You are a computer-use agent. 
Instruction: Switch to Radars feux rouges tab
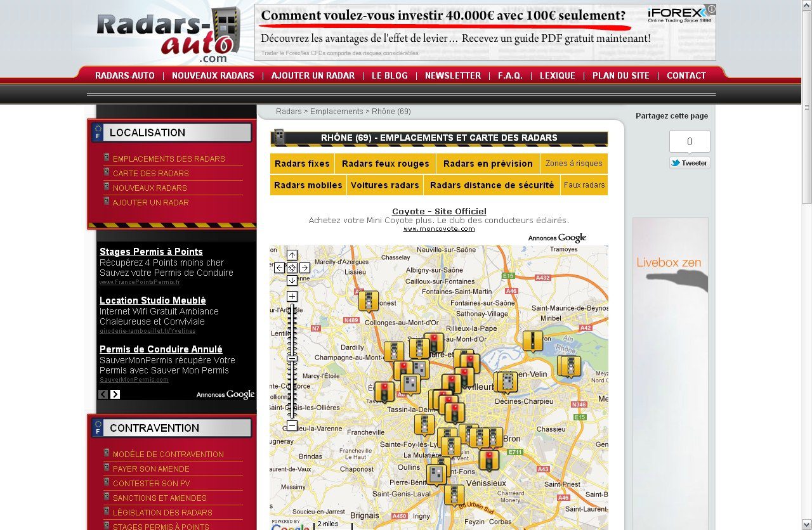pos(385,164)
